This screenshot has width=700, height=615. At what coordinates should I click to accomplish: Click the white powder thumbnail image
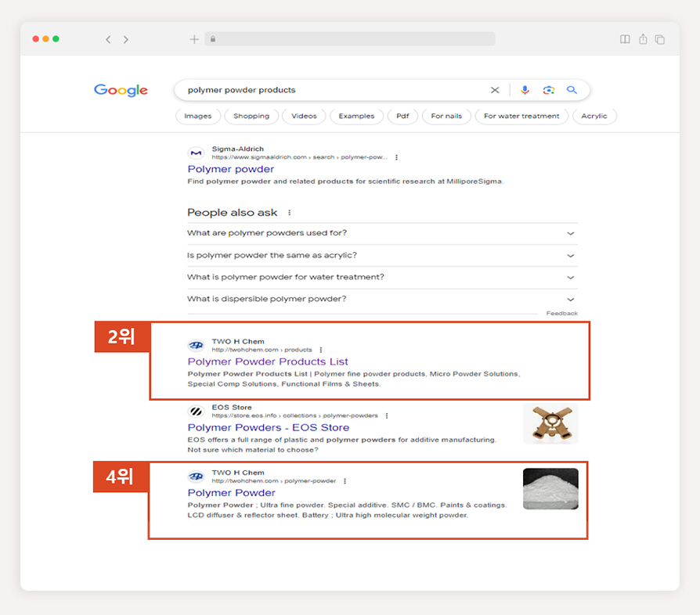coord(550,489)
